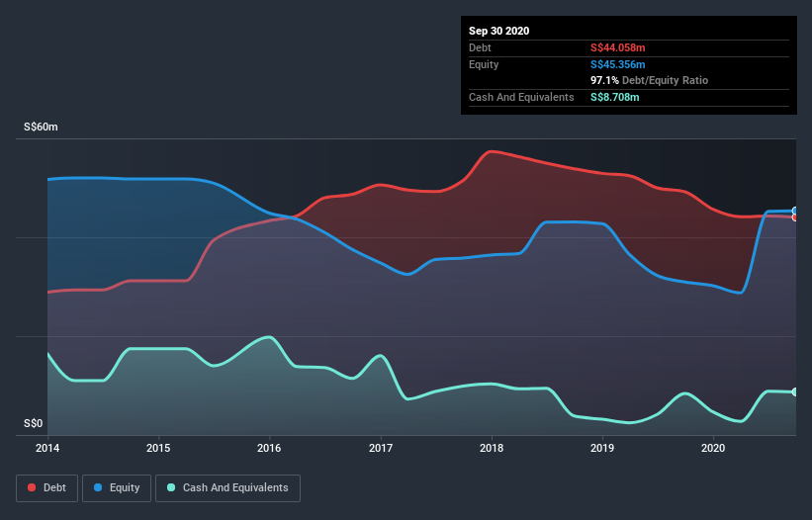Screen dimensions: 812x520
Task: Click the 2014 x-axis label
Action: click(47, 448)
